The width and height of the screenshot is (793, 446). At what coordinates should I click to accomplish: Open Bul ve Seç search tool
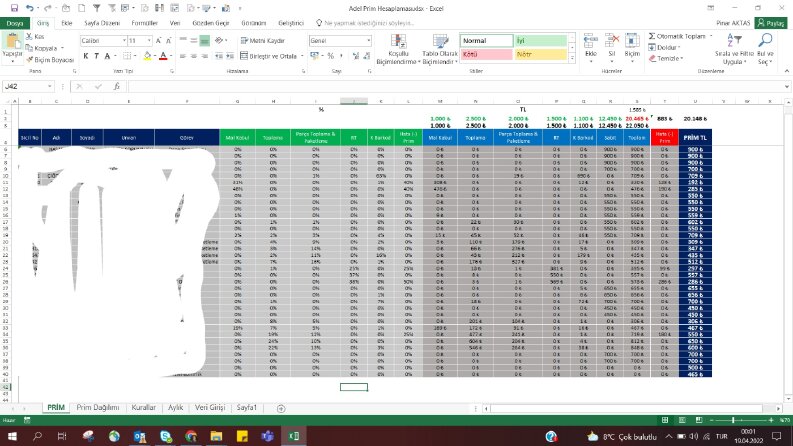coord(765,49)
